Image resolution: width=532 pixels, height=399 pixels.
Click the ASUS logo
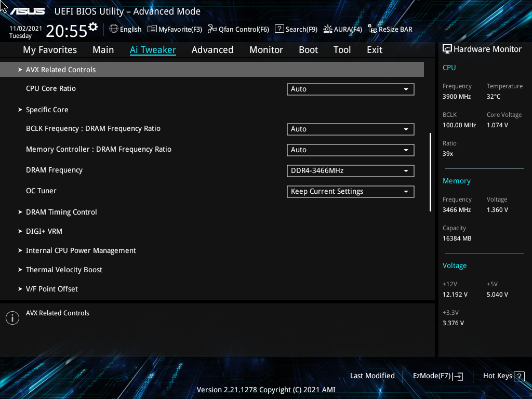27,11
